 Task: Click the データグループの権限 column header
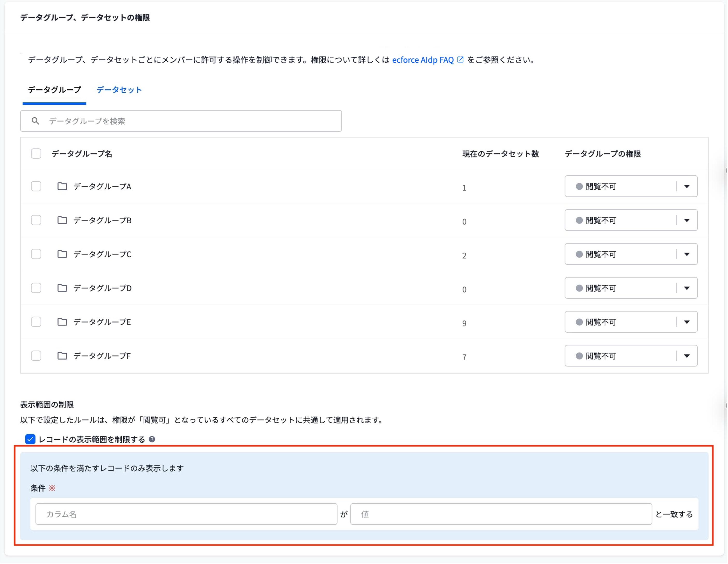(603, 154)
